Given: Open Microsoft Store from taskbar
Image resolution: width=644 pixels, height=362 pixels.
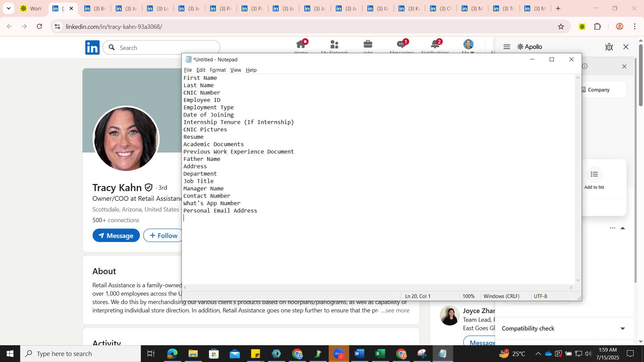Looking at the screenshot, I should (x=214, y=354).
